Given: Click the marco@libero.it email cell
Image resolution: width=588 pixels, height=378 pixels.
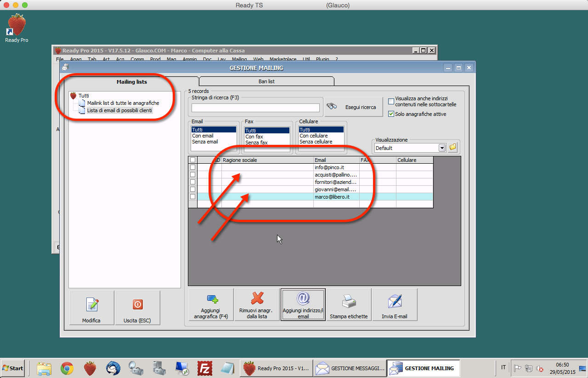Looking at the screenshot, I should click(x=336, y=197).
